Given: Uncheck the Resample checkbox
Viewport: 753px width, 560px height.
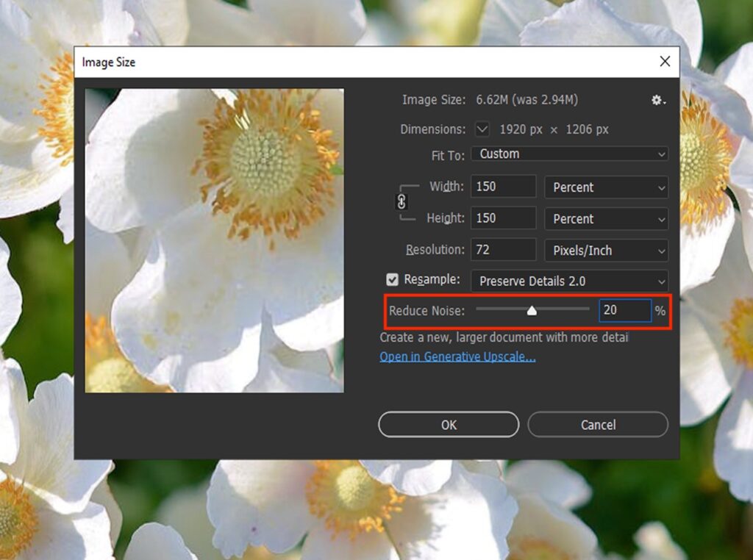Looking at the screenshot, I should [393, 280].
